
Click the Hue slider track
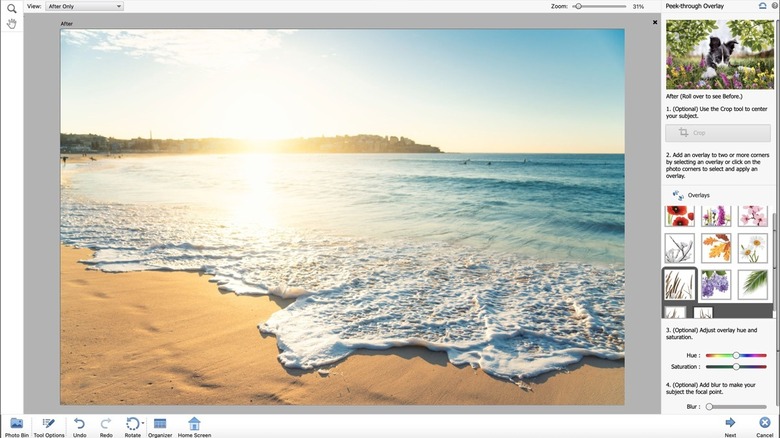click(736, 355)
